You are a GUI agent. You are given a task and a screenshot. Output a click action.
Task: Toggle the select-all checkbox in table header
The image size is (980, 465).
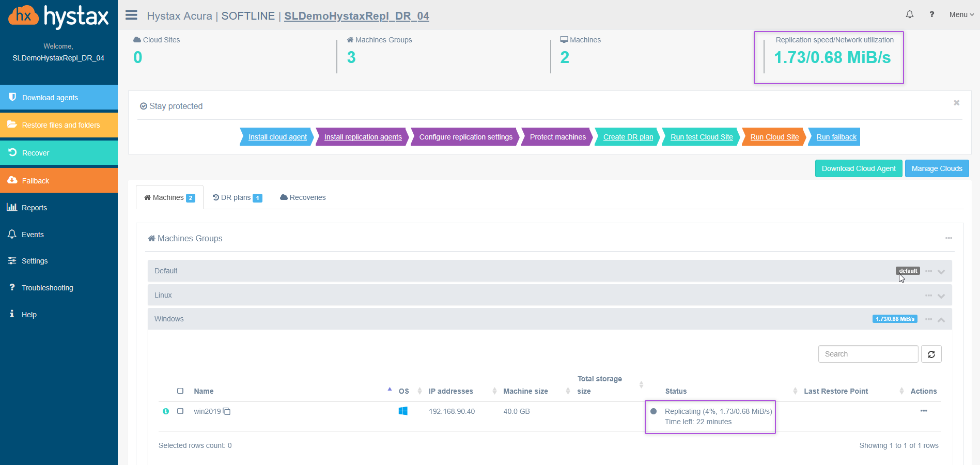(180, 391)
